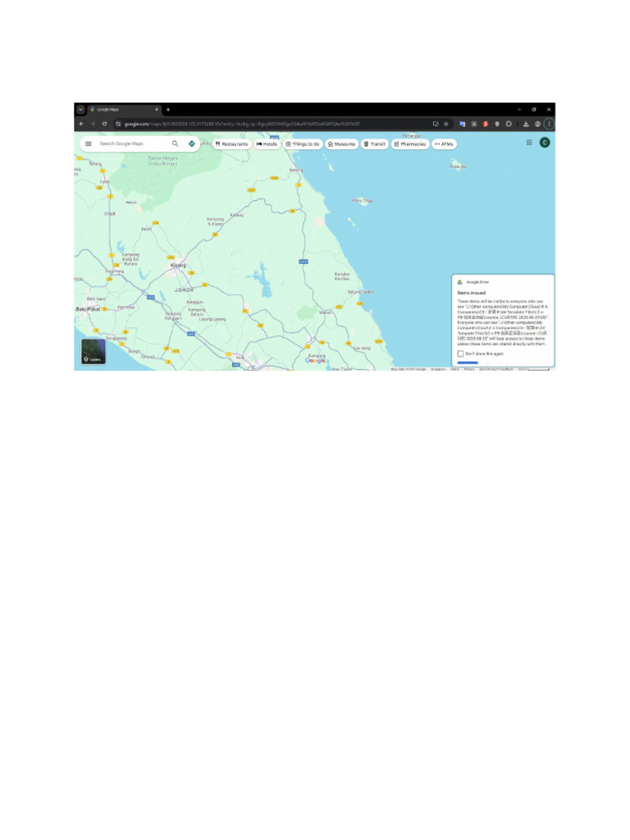630x840 pixels.
Task: Click the Renggam town label
Action: coord(195,302)
